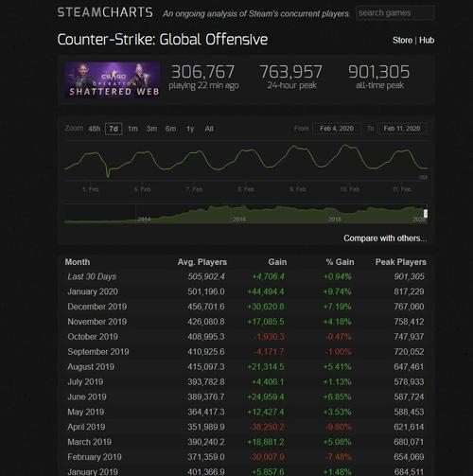Viewport: 473px width, 476px height.
Task: Set chart zoom to 7d
Action: coord(114,129)
